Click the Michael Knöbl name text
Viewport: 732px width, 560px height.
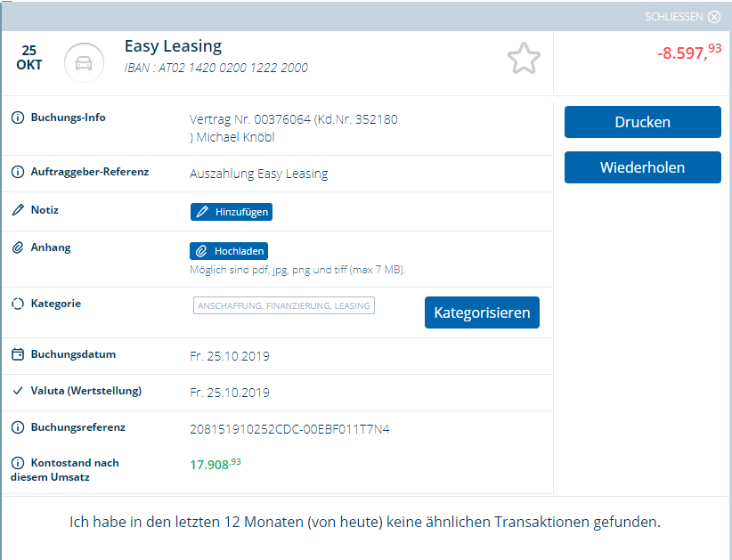click(235, 137)
